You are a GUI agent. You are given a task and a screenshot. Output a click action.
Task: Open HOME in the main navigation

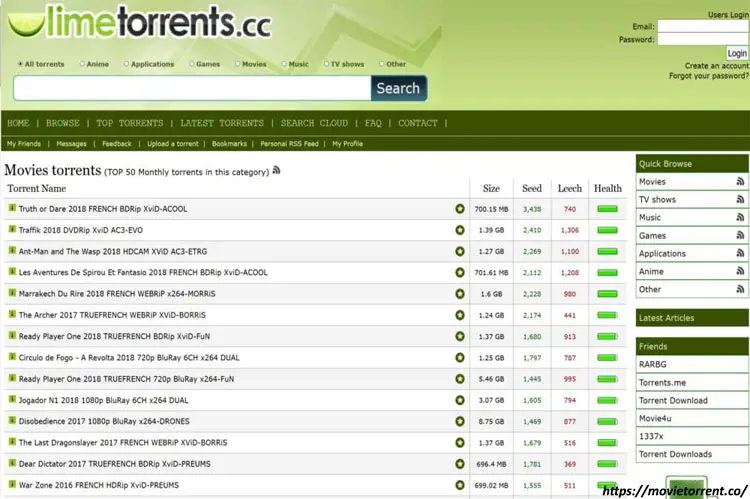(18, 123)
